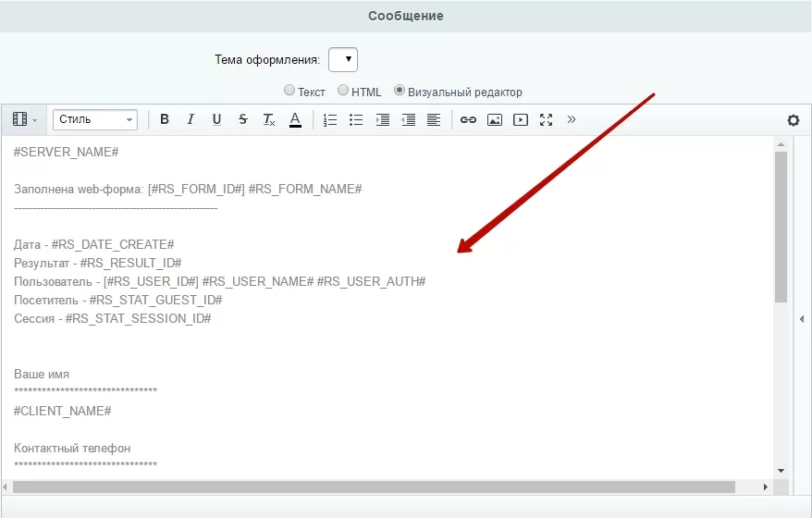The width and height of the screenshot is (812, 518).
Task: Open the text color picker
Action: click(x=295, y=119)
